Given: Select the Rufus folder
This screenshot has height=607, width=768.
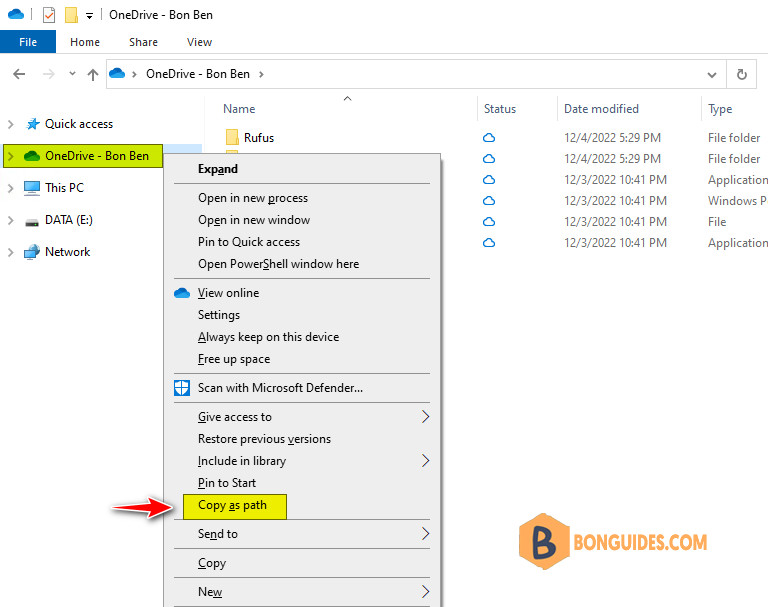Looking at the screenshot, I should (259, 138).
